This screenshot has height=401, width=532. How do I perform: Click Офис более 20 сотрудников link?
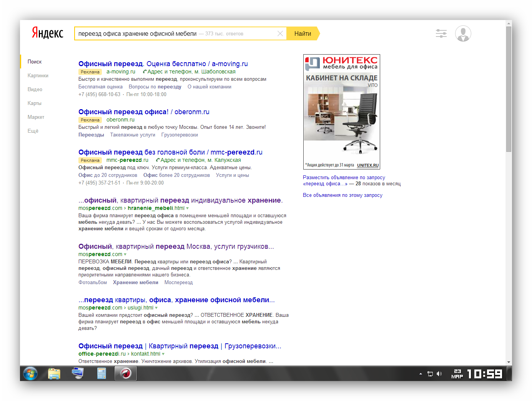(x=176, y=175)
